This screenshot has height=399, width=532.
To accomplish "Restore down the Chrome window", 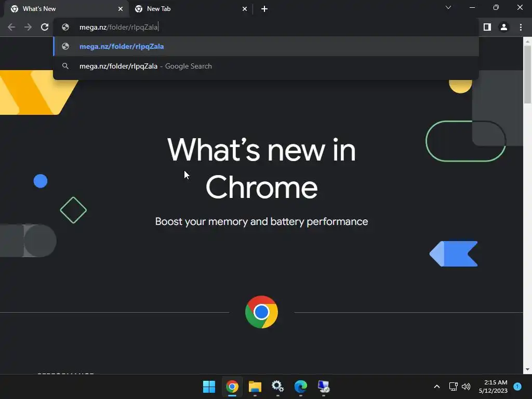I will pos(496,7).
